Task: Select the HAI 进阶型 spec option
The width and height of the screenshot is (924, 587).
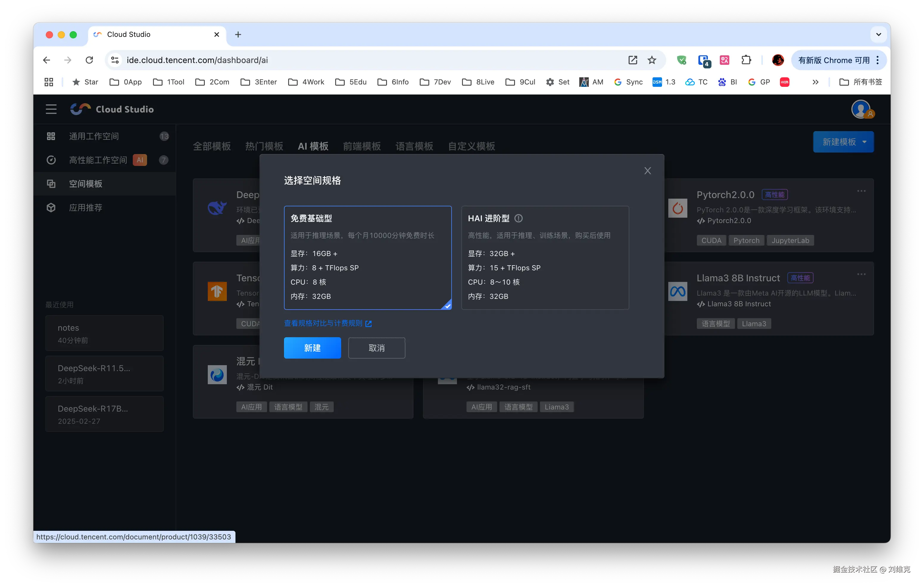Action: [x=544, y=258]
